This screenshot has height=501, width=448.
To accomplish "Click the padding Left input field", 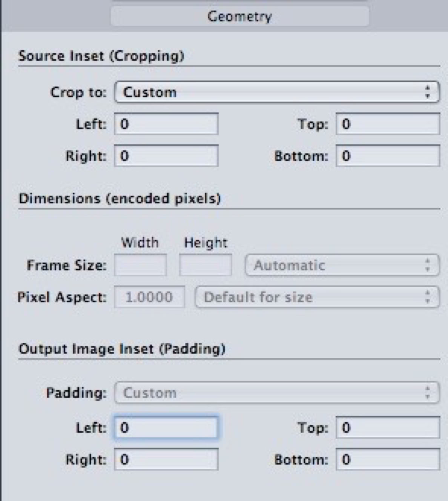I will (x=166, y=427).
